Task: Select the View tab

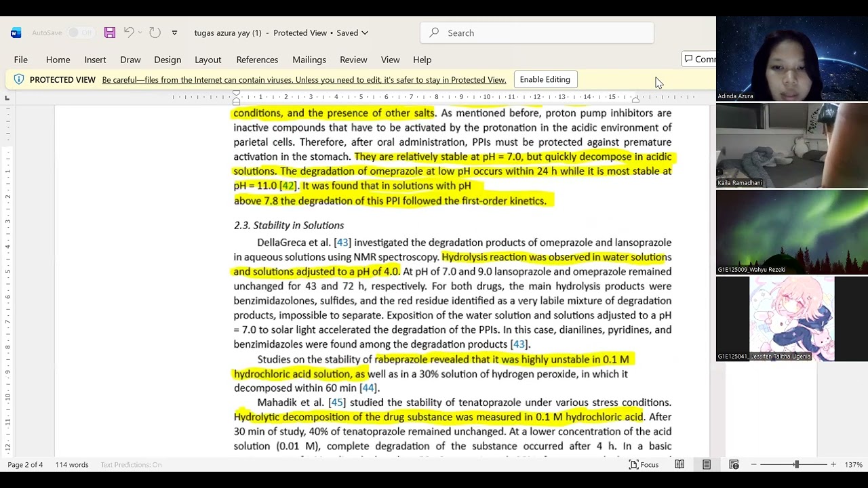Action: 391,60
